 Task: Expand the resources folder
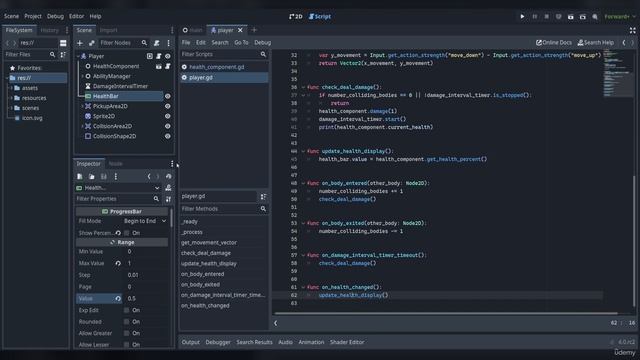click(11, 98)
